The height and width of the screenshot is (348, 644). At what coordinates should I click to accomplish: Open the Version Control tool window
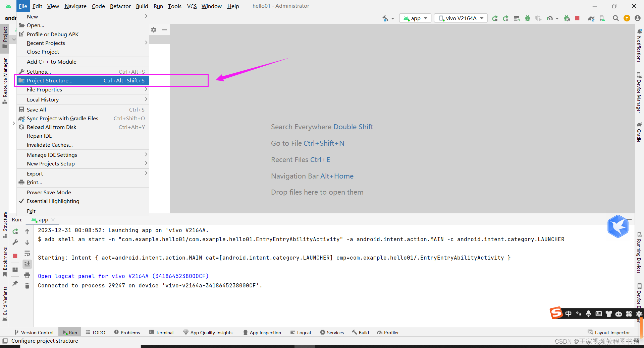(x=34, y=333)
